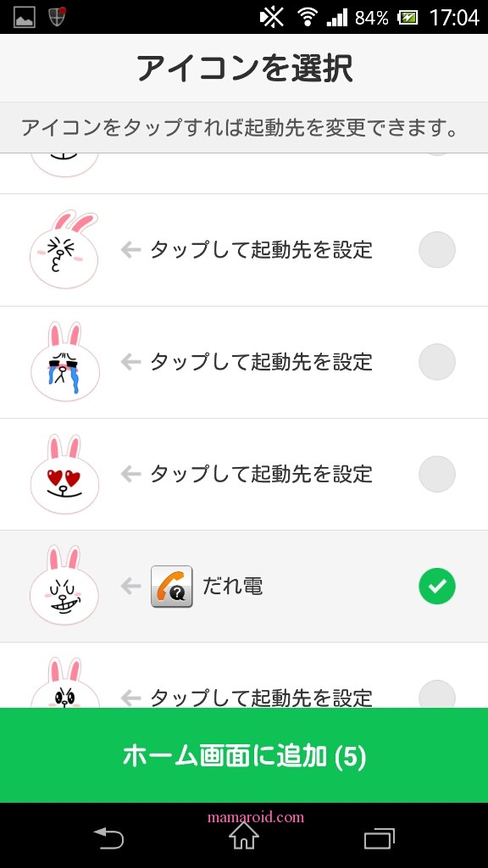This screenshot has width=488, height=868.
Task: Open the image notification in the status bar
Action: click(x=25, y=17)
